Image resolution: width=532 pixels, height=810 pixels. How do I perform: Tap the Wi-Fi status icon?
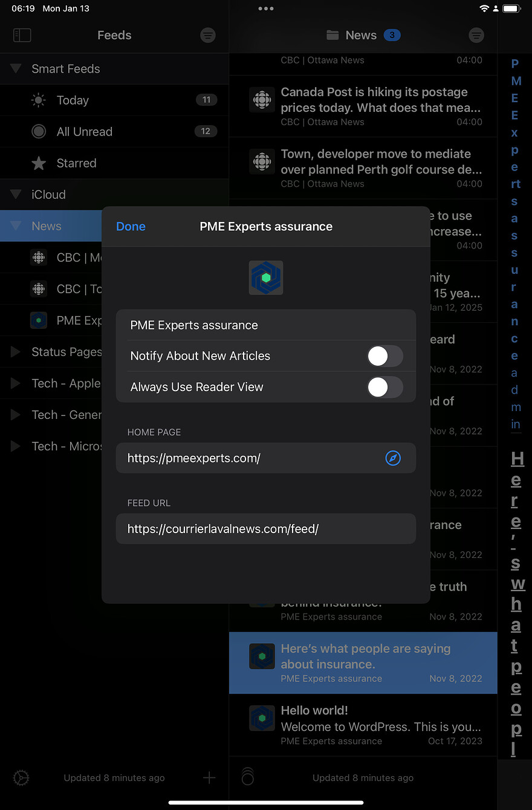coord(484,8)
